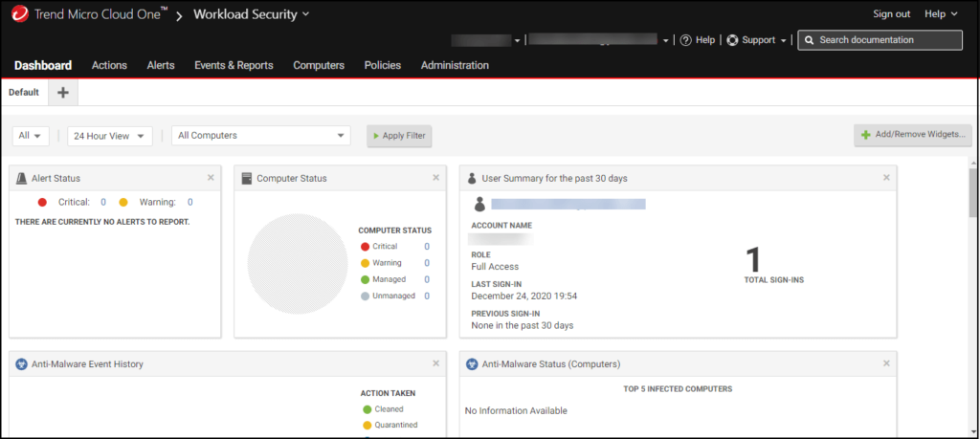Click the Critical alert count 0
Screen dimensions: 980x439
coord(103,203)
